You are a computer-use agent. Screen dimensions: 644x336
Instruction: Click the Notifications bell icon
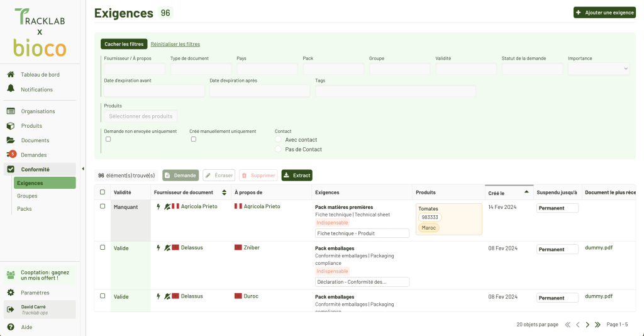(11, 88)
